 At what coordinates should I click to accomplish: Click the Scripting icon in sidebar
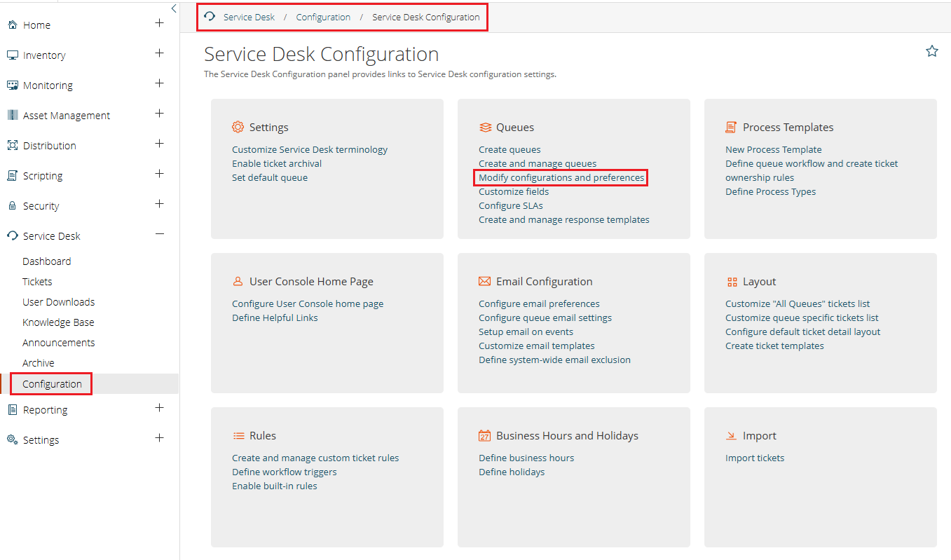12,176
